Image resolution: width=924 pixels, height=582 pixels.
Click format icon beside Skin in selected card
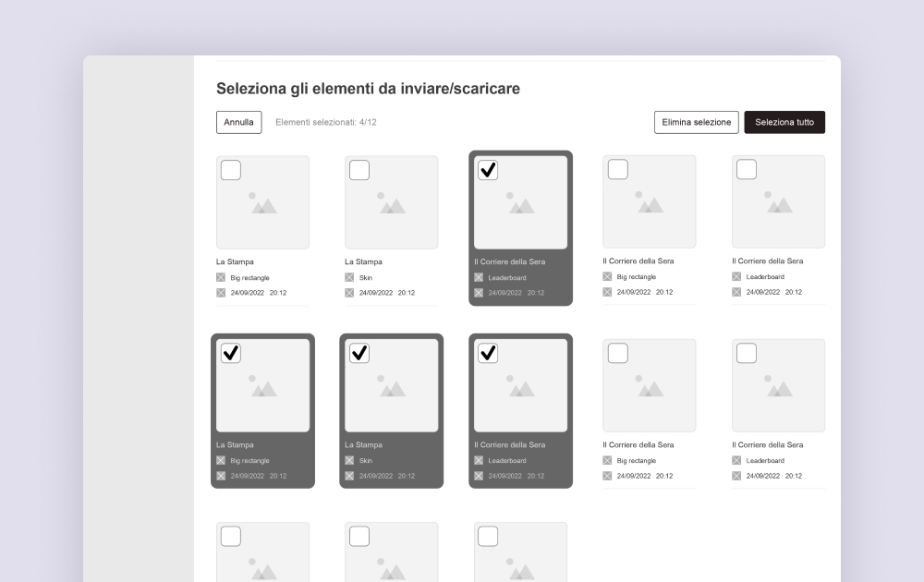pos(349,460)
